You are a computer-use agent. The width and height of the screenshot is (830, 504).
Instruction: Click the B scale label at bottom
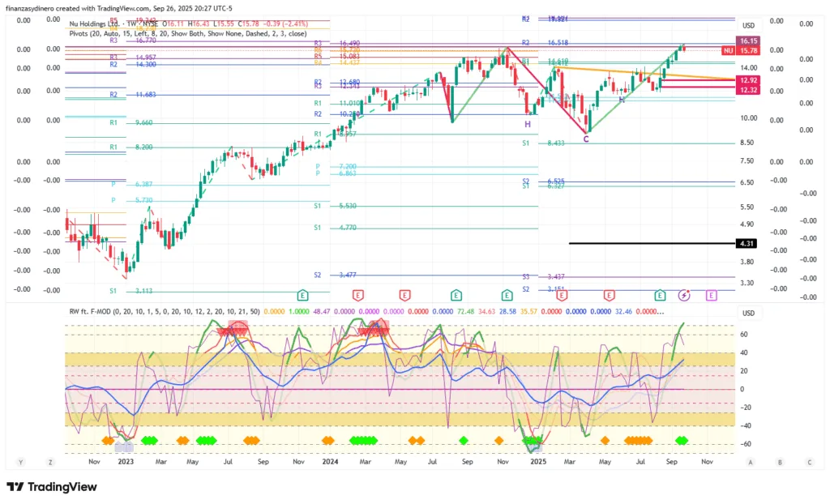pos(780,462)
